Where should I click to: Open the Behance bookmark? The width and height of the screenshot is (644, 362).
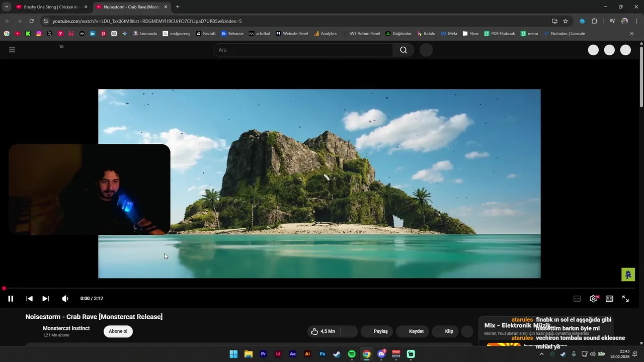(x=232, y=34)
